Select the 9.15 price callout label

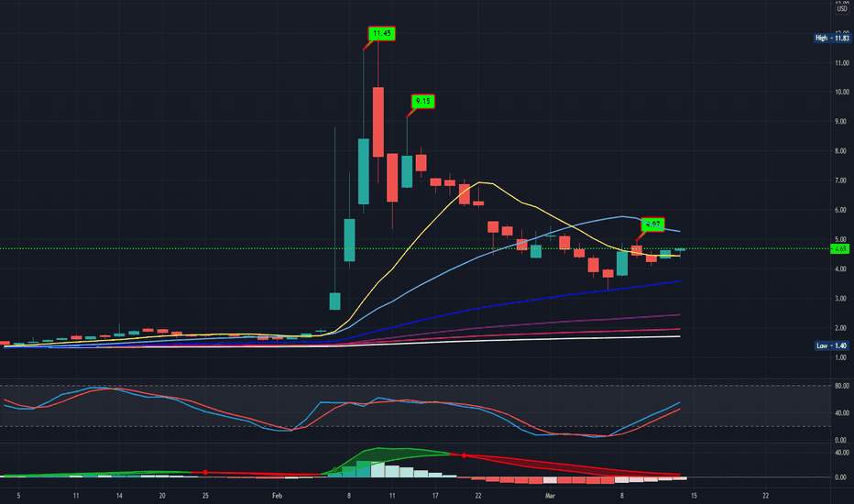pos(422,102)
